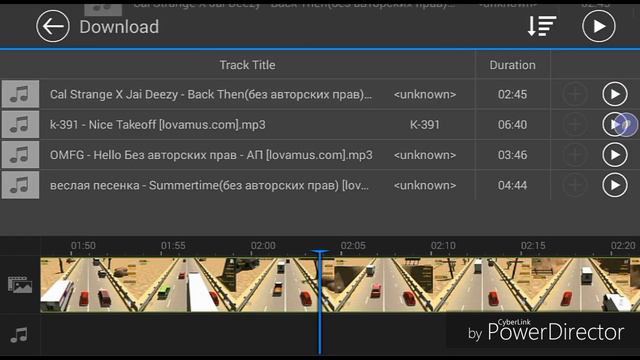Image resolution: width=640 pixels, height=360 pixels.
Task: Tap the music note thumbnail for k-391
Action: point(20,124)
